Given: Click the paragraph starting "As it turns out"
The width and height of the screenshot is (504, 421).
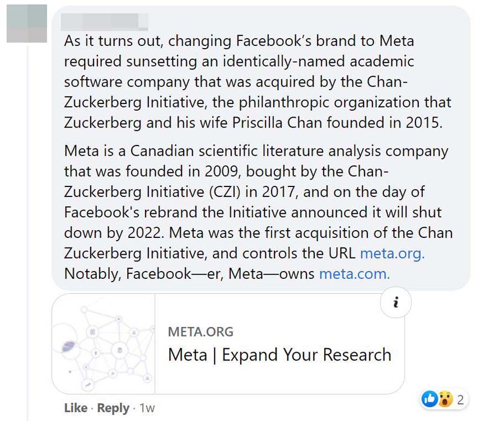Looking at the screenshot, I should 258,82.
